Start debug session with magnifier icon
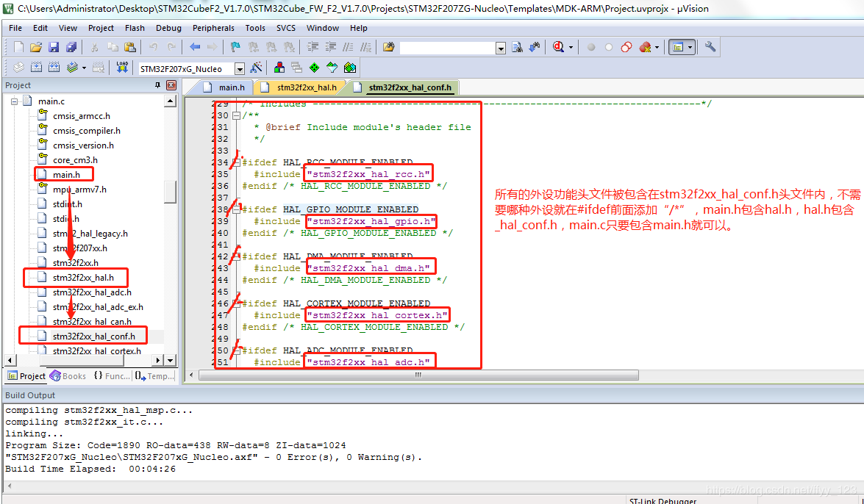The width and height of the screenshot is (864, 504). 558,47
